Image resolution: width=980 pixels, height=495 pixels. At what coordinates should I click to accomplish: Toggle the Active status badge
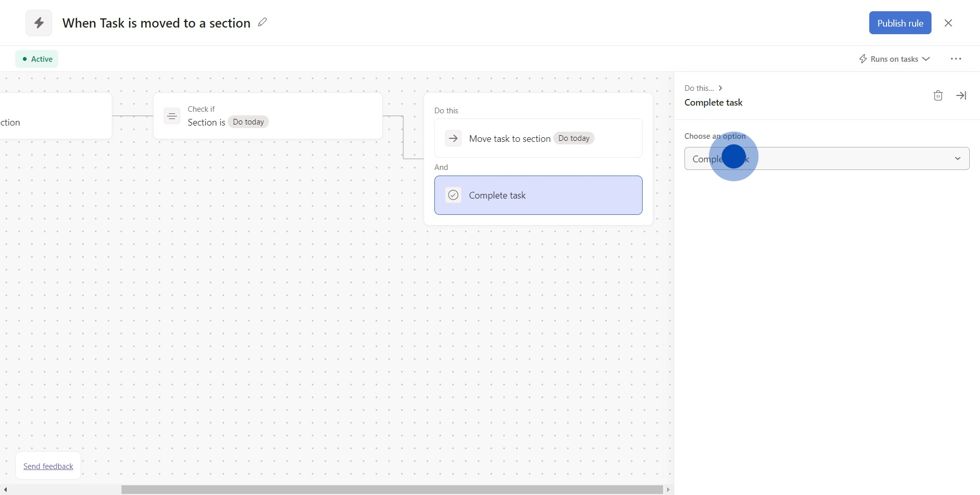point(37,59)
